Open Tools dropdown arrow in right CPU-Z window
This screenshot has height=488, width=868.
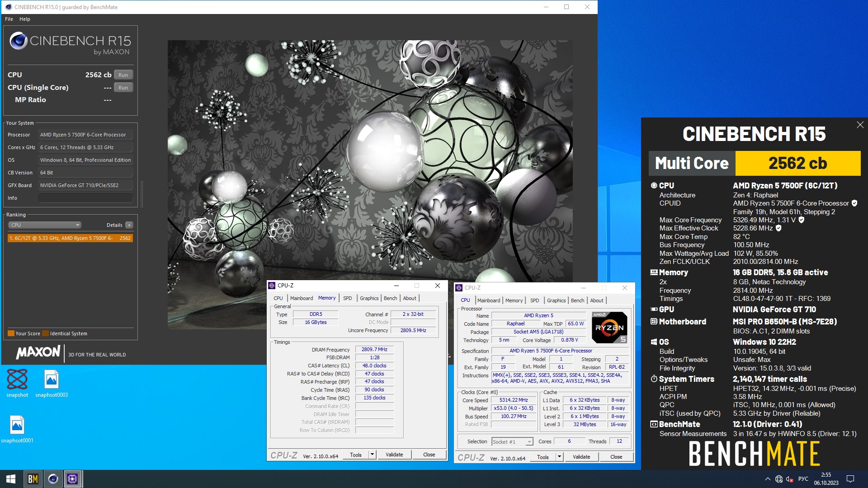(559, 457)
